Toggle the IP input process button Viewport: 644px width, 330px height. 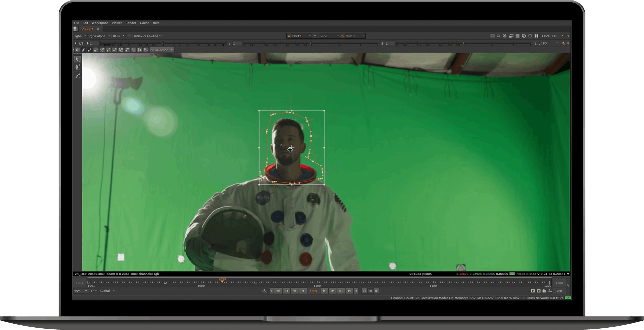click(x=129, y=36)
